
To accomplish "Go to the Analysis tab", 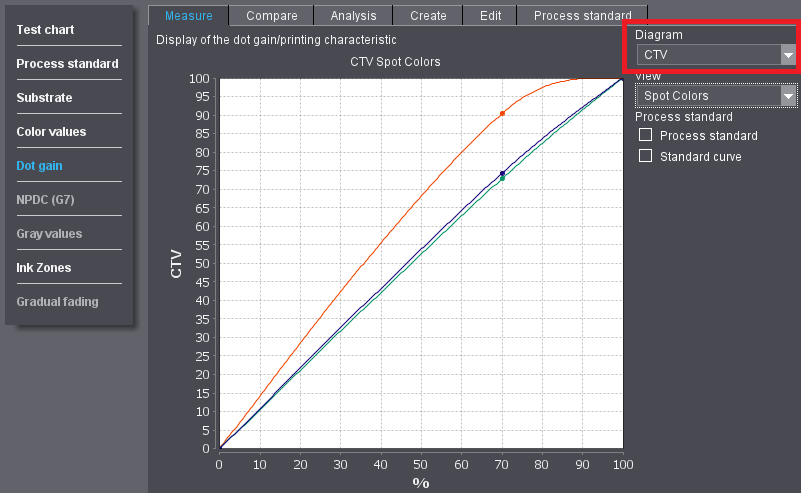I will [x=353, y=15].
